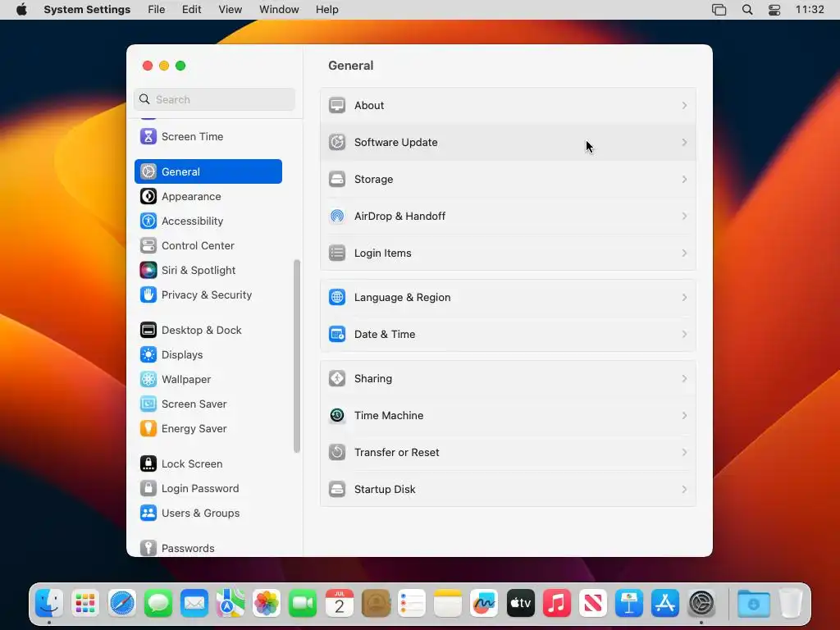Open Launchpad from the Dock
The image size is (840, 630).
point(85,604)
